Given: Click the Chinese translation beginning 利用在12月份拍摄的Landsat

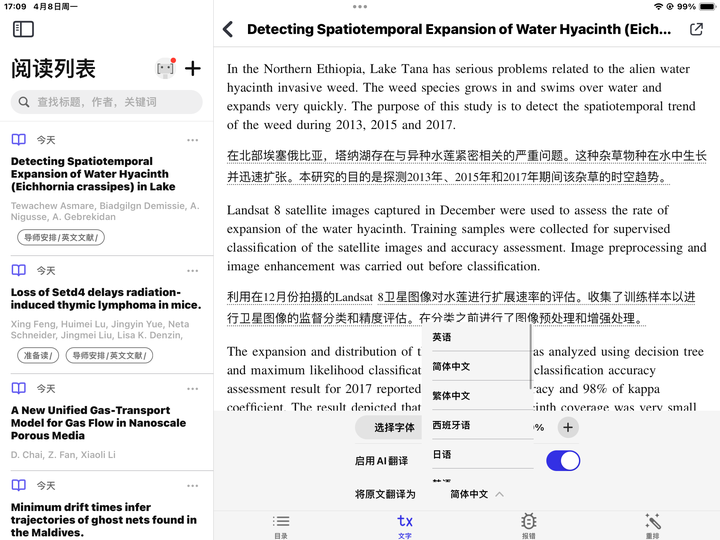Looking at the screenshot, I should point(461,307).
